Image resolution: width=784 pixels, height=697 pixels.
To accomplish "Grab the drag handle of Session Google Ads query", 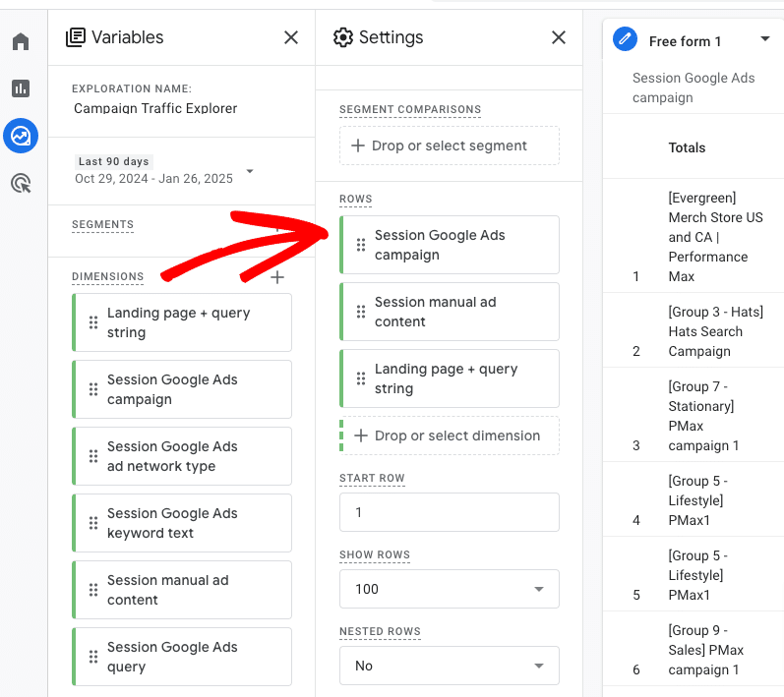I will [x=93, y=657].
